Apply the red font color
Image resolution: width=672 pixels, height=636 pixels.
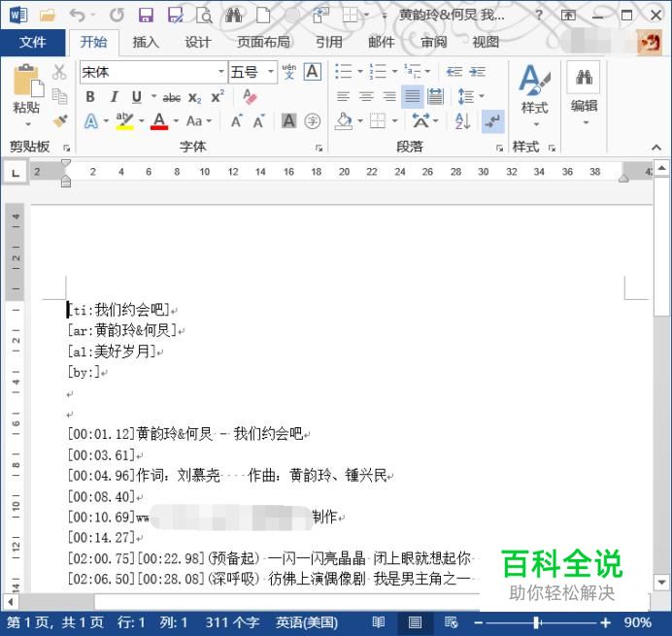coord(159,121)
